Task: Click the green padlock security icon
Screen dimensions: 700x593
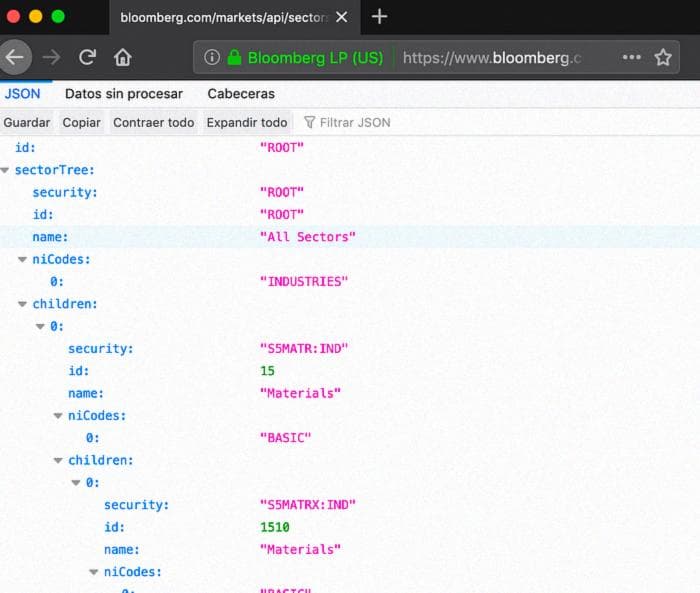Action: point(234,57)
